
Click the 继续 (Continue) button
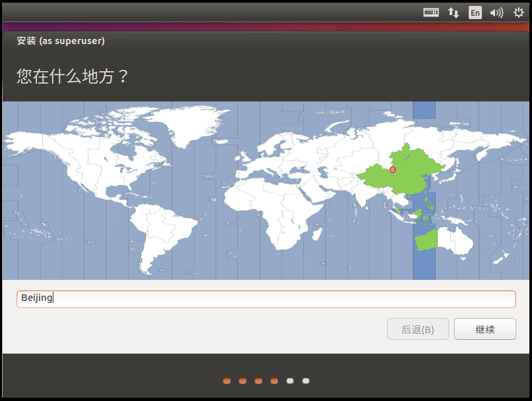[x=485, y=329]
